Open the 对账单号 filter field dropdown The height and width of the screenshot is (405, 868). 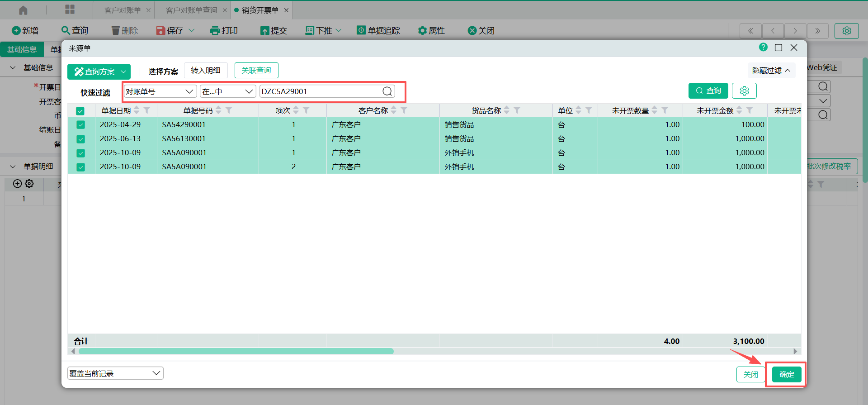tap(160, 91)
